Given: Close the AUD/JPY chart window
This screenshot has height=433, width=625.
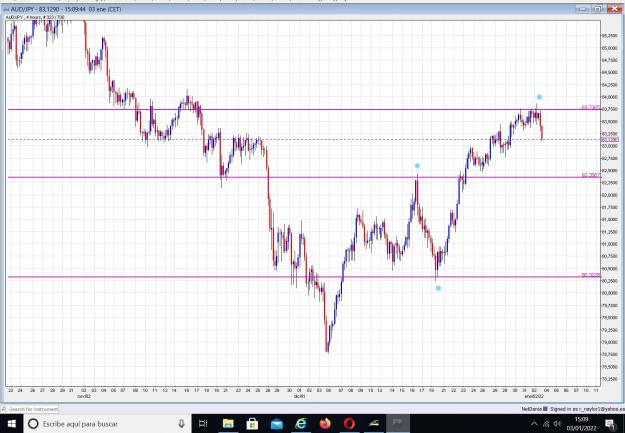Looking at the screenshot, I should click(x=614, y=9).
